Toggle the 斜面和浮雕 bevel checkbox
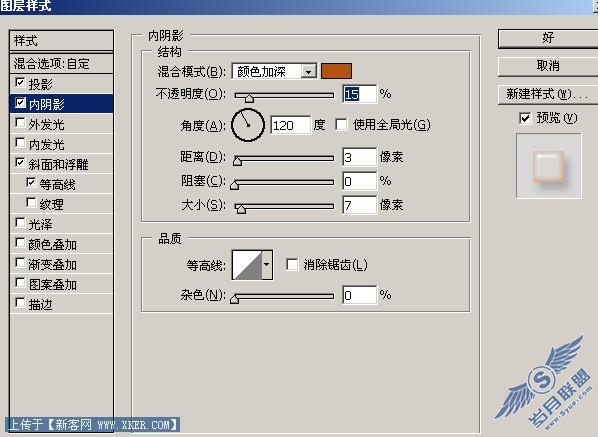 (x=20, y=163)
